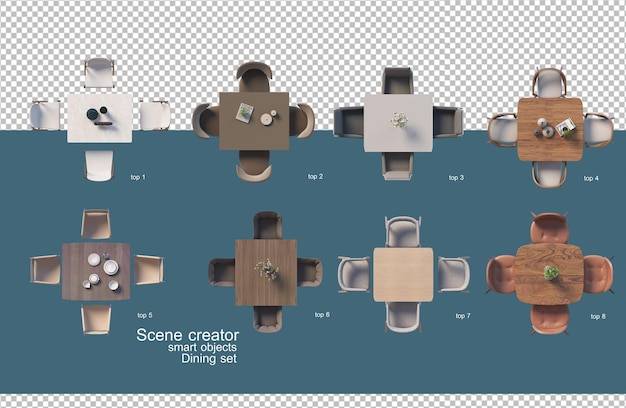
Task: Click the "Dining set" text
Action: [209, 358]
